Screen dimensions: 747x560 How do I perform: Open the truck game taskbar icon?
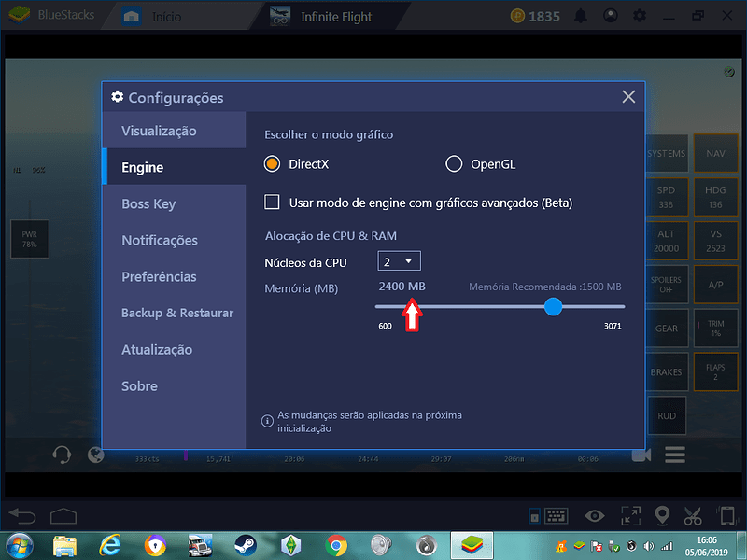[x=200, y=546]
